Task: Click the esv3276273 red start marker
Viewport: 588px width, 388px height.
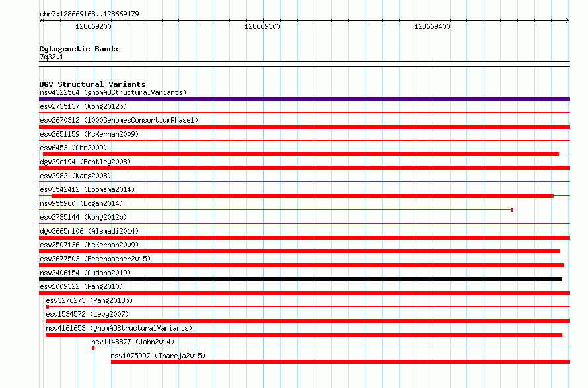Action: point(48,307)
